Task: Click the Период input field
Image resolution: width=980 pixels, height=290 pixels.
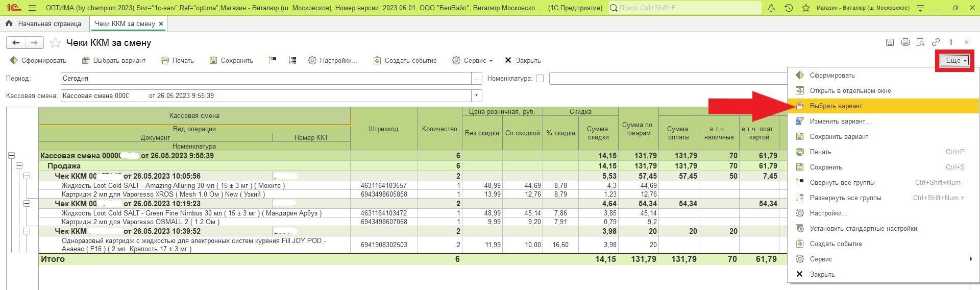Action: (x=265, y=79)
